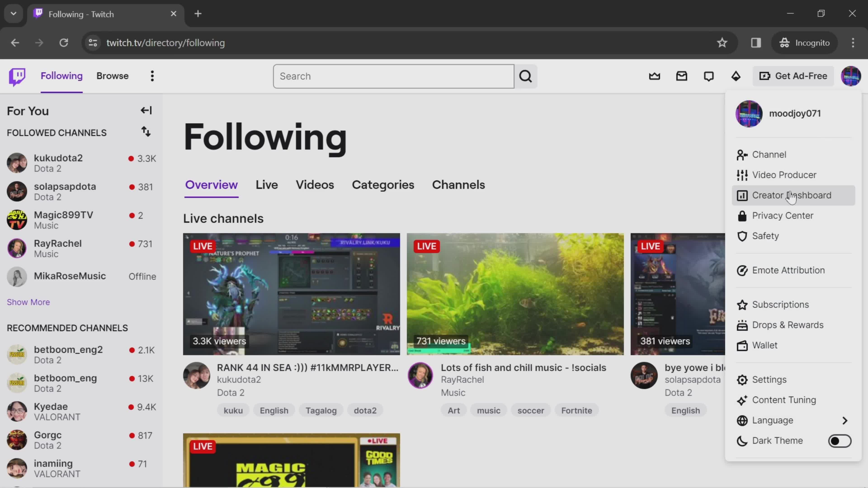The height and width of the screenshot is (488, 868).
Task: Open the browser tab search dropdown
Action: (x=14, y=14)
